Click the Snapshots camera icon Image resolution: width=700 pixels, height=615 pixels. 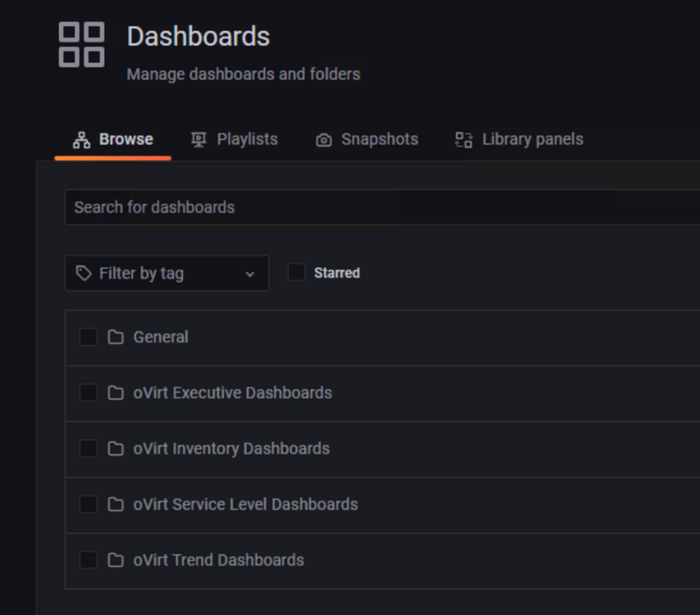coord(323,140)
